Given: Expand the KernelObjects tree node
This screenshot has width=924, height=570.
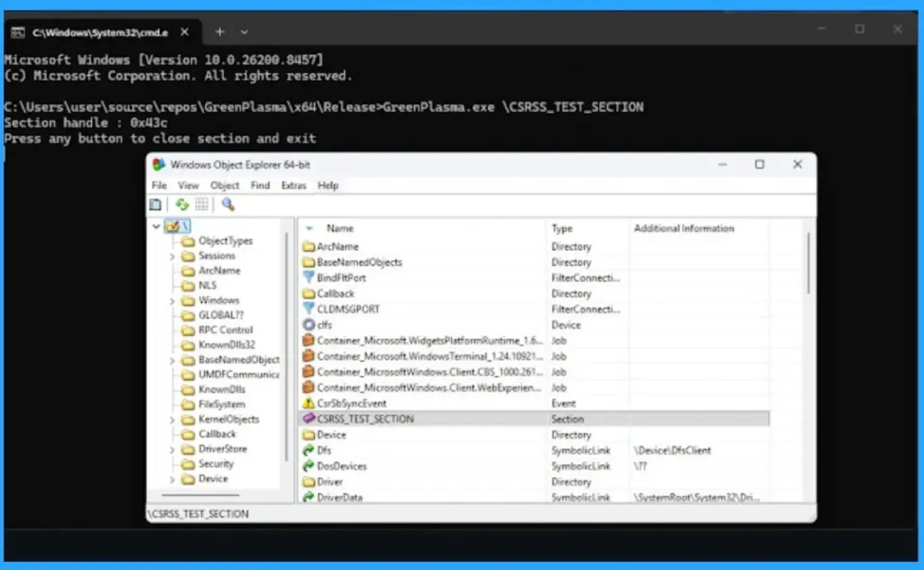Looking at the screenshot, I should 172,420.
